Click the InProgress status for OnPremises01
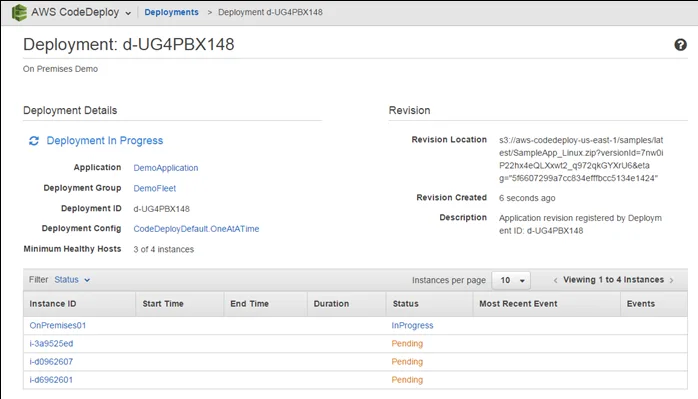The height and width of the screenshot is (399, 698). (x=412, y=326)
